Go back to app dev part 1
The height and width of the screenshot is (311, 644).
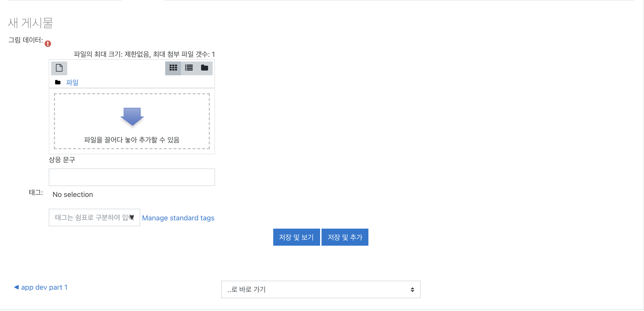[x=41, y=287]
